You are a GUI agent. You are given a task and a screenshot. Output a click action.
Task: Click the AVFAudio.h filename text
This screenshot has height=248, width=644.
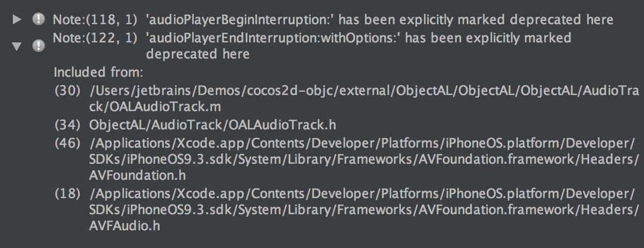point(125,226)
